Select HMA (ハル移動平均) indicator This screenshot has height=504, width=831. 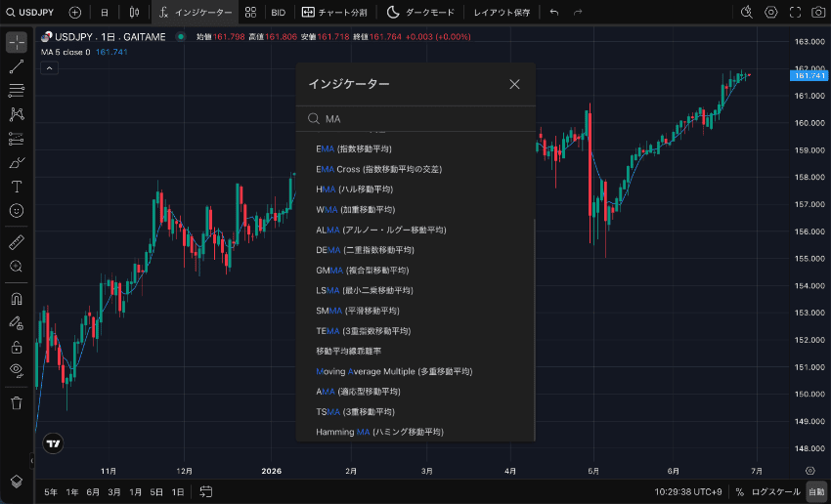pos(416,189)
